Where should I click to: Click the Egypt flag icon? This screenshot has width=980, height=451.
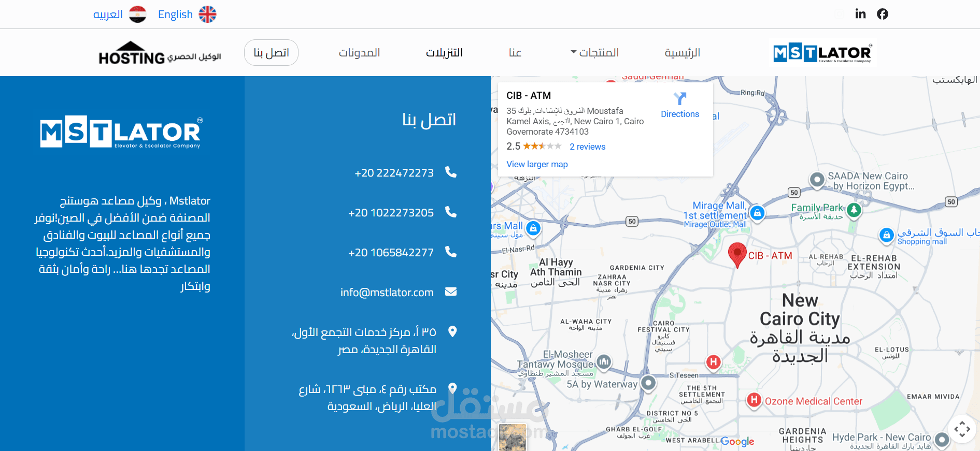(x=137, y=14)
